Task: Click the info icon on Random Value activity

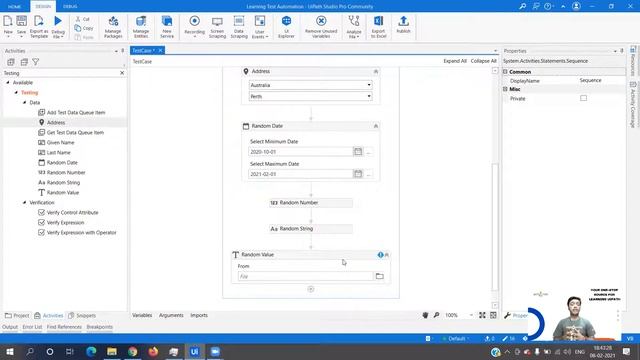Action: point(380,255)
